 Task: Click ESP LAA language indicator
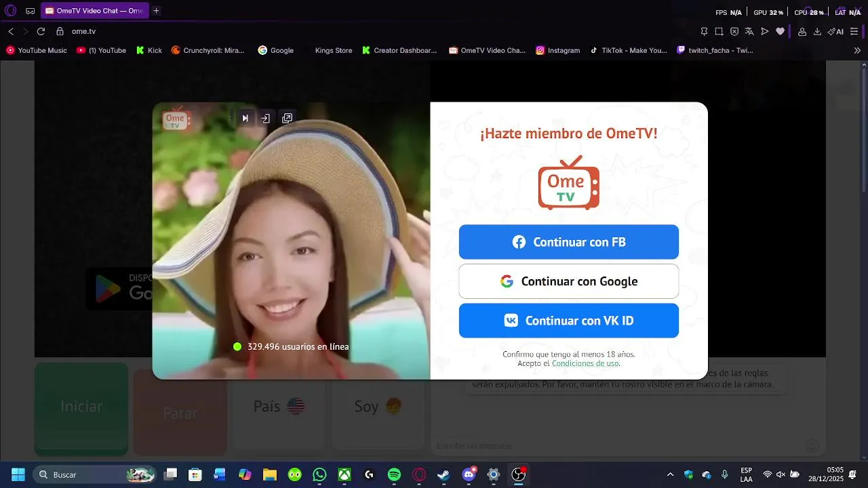coord(746,474)
